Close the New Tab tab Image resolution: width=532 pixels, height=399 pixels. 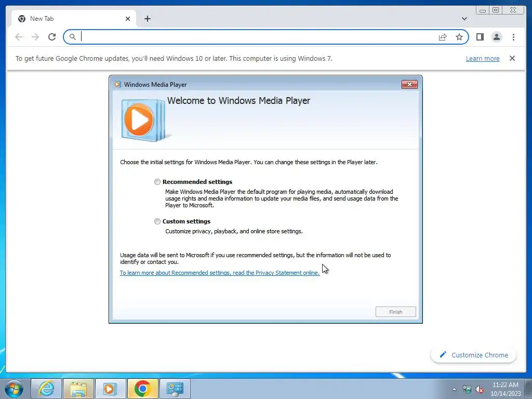pyautogui.click(x=128, y=19)
